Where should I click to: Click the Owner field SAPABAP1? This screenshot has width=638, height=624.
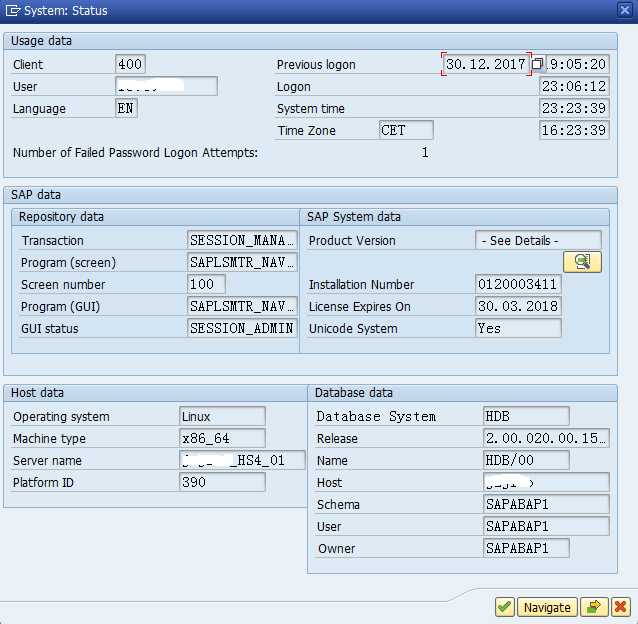tap(526, 548)
